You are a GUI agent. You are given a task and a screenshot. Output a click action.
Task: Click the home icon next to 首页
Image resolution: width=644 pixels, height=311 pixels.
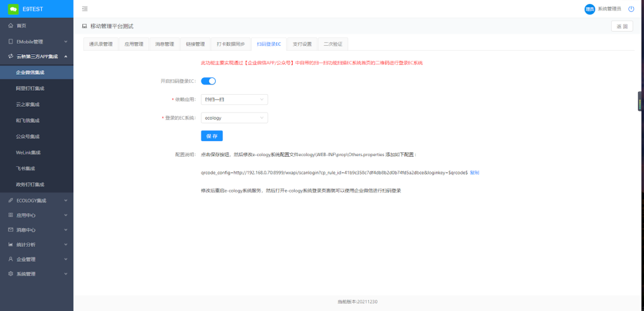coord(11,26)
